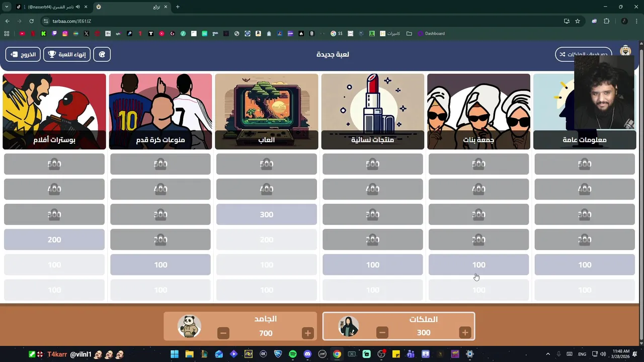Select the 300 question under العاب

[x=267, y=215]
